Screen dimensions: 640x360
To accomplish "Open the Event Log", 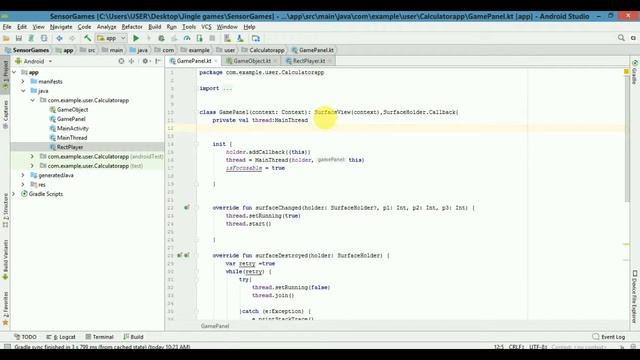I will [609, 337].
